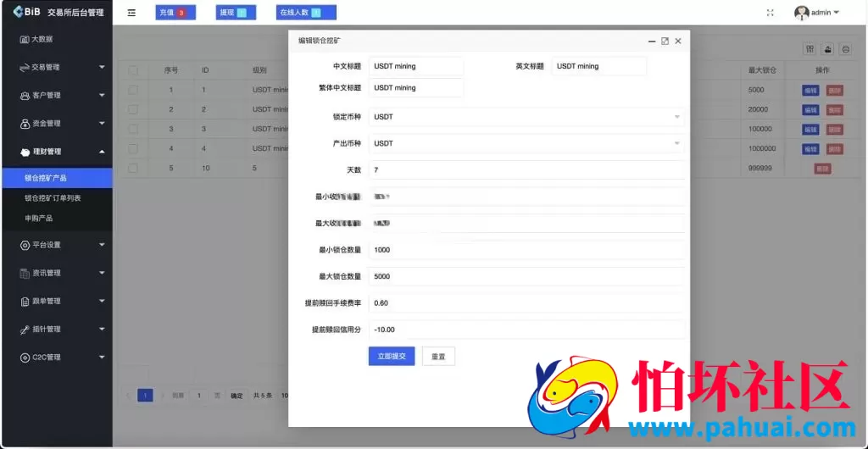Viewport: 868px width, 449px height.
Task: Close the 编辑锁仓挖矿 dialog
Action: [x=677, y=41]
